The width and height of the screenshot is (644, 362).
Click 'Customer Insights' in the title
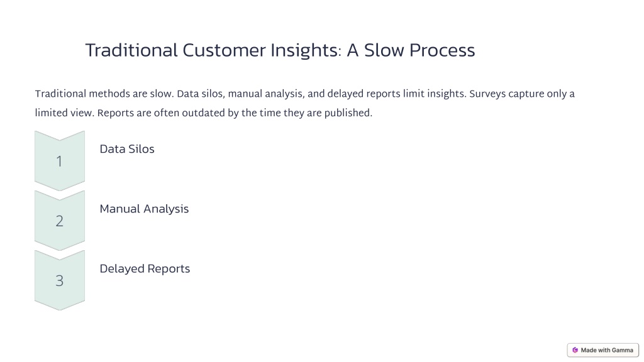(262, 50)
